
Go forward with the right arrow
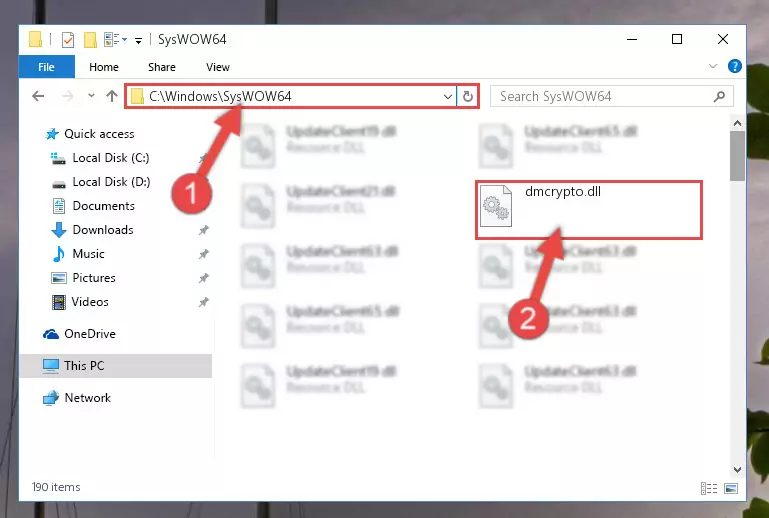[68, 96]
